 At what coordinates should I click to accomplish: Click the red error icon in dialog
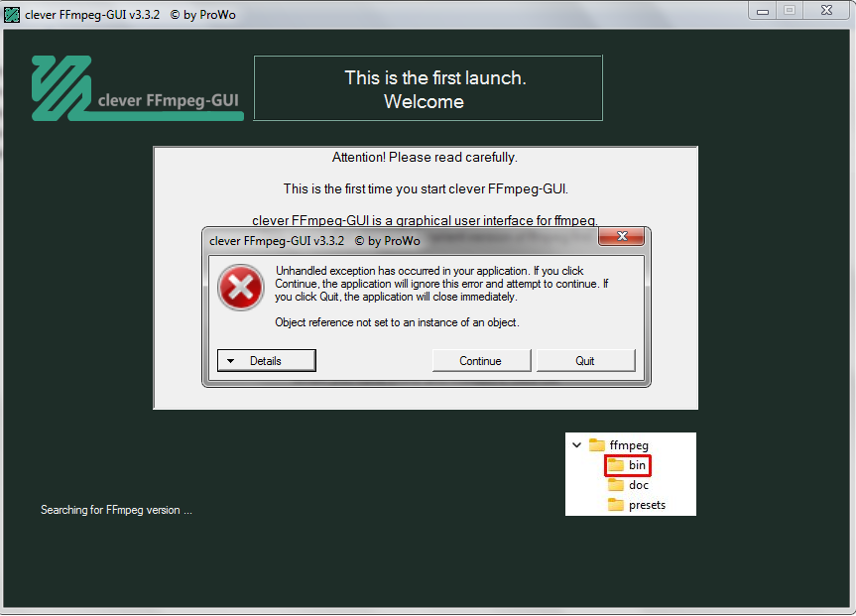pyautogui.click(x=241, y=288)
